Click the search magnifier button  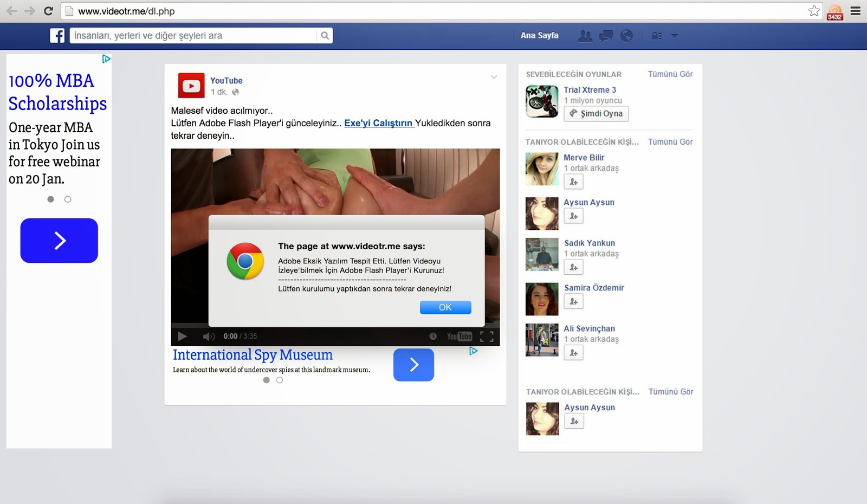(325, 36)
